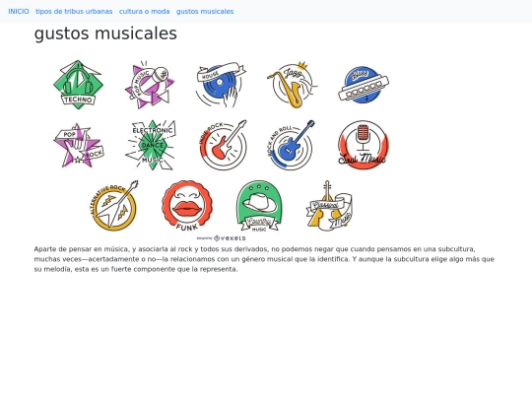Click the Pop Rock star badge
Screen dimensions: 532x399
point(79,145)
